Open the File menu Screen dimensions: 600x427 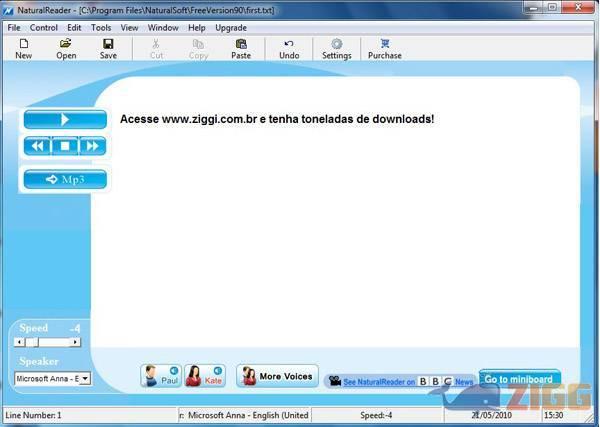pos(14,28)
